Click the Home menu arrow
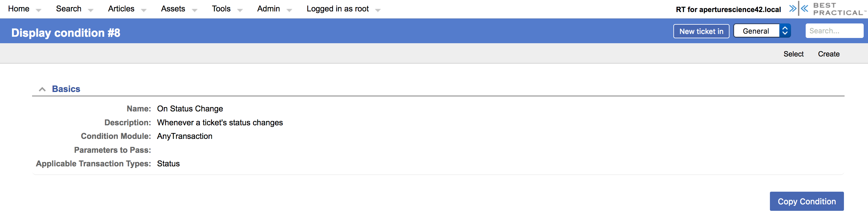The image size is (868, 221). 39,10
